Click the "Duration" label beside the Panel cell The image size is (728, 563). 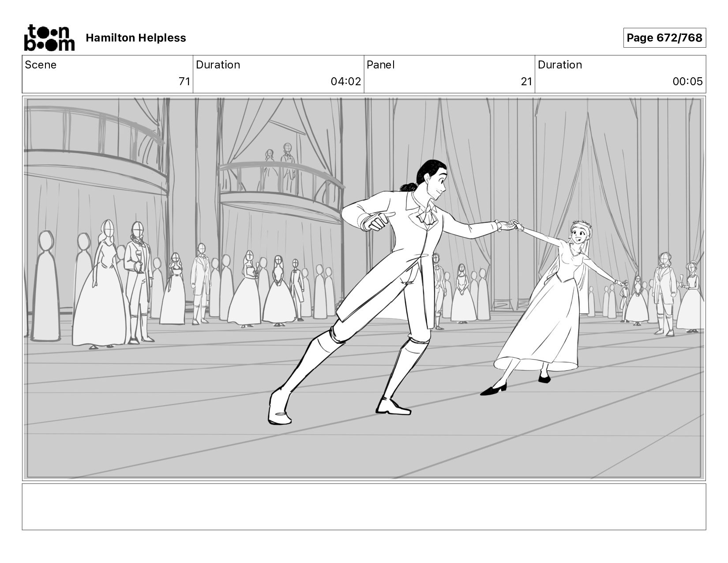tap(560, 65)
